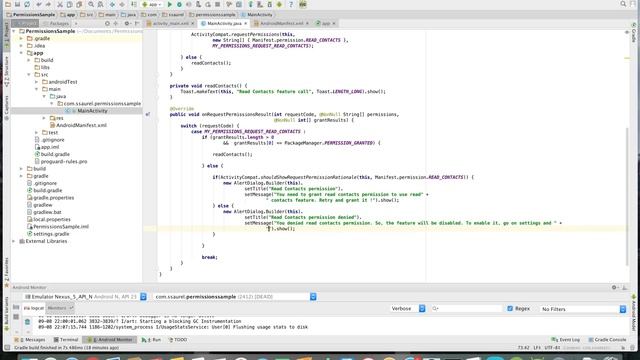Open the Gradle Console
This screenshot has width=640, height=360.
pyautogui.click(x=608, y=340)
